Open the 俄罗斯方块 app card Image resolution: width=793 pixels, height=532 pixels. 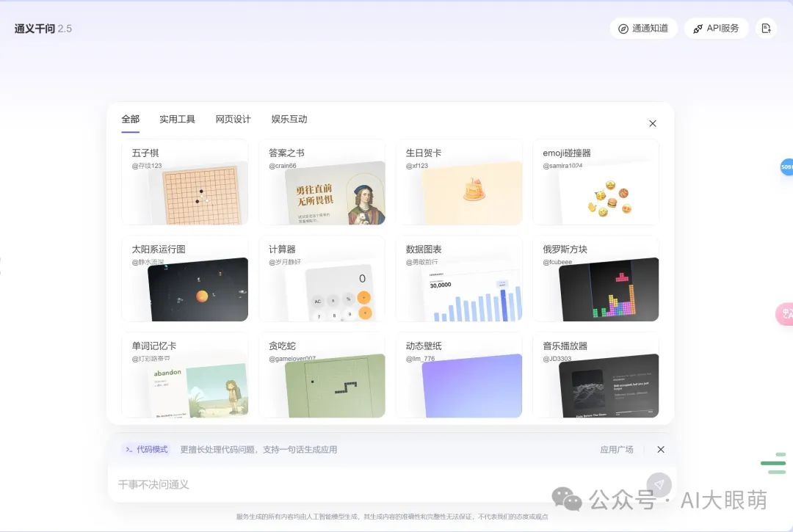tap(596, 278)
